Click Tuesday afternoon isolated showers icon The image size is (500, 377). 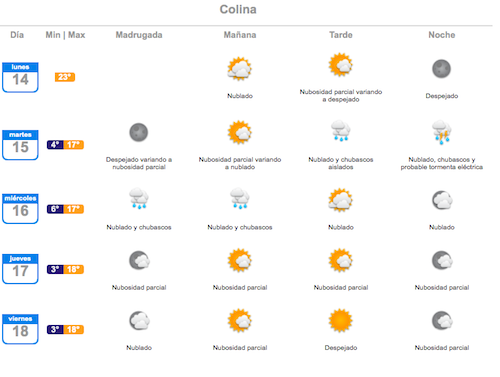[x=340, y=131]
